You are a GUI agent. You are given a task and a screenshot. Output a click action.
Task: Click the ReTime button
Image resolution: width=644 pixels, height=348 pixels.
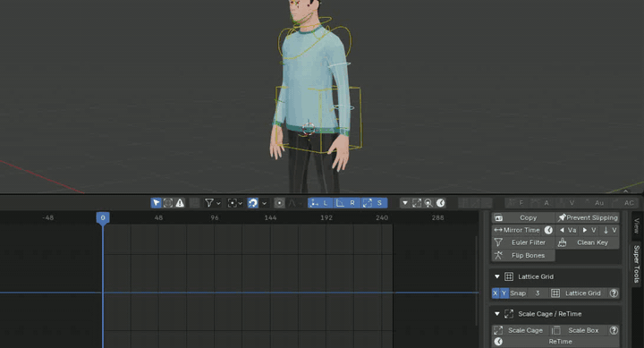pos(555,342)
